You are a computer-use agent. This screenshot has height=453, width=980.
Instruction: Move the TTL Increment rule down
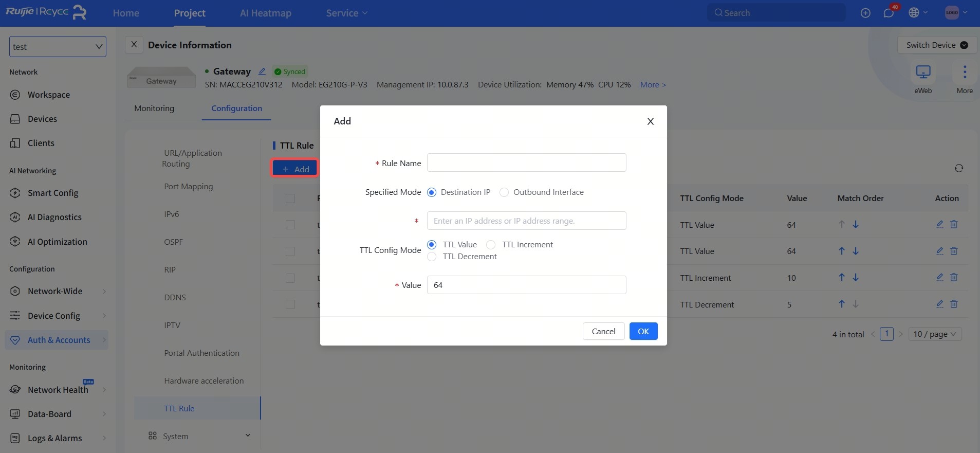click(856, 278)
